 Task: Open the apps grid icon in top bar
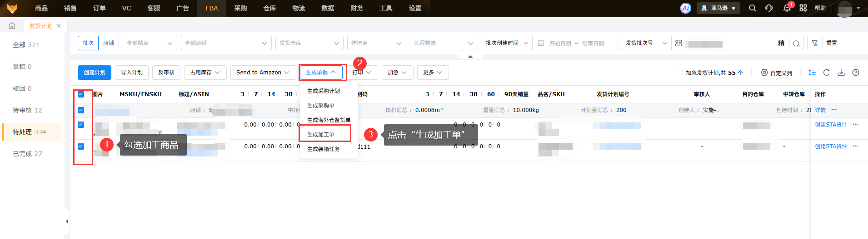point(803,8)
